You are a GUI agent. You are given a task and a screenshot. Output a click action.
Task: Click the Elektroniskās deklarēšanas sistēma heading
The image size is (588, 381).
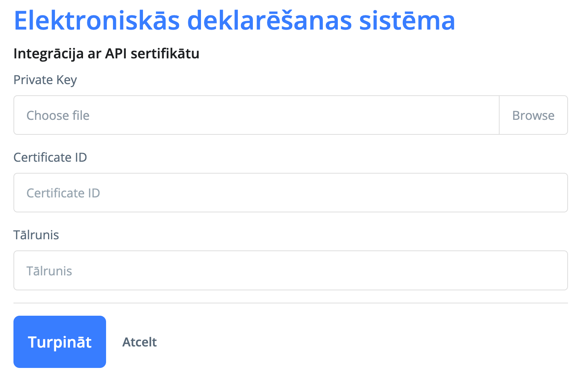point(234,20)
